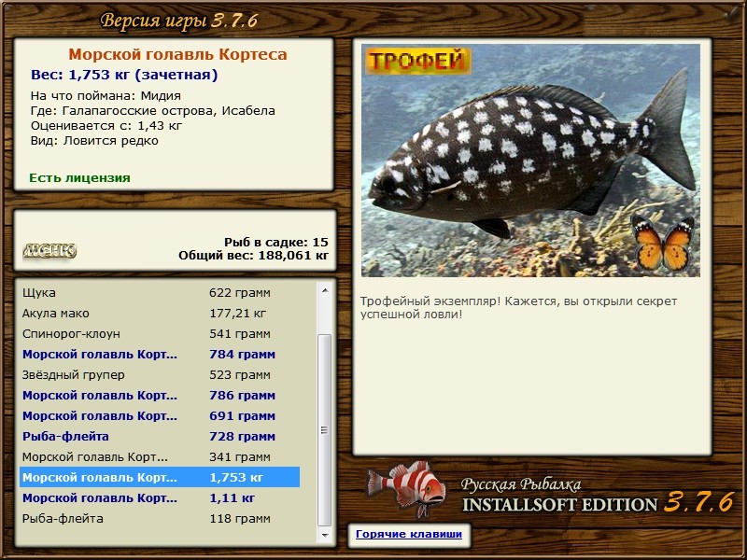Select the highlighted 1,753 кг row
Viewport: 747px width, 560px height.
pyautogui.click(x=160, y=477)
